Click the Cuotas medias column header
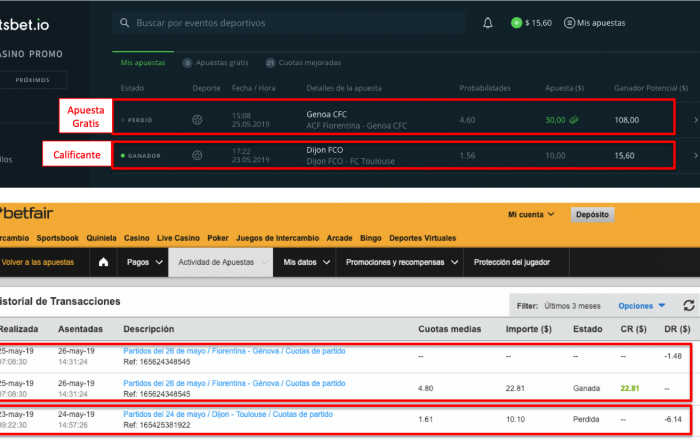The width and height of the screenshot is (700, 441). click(450, 329)
